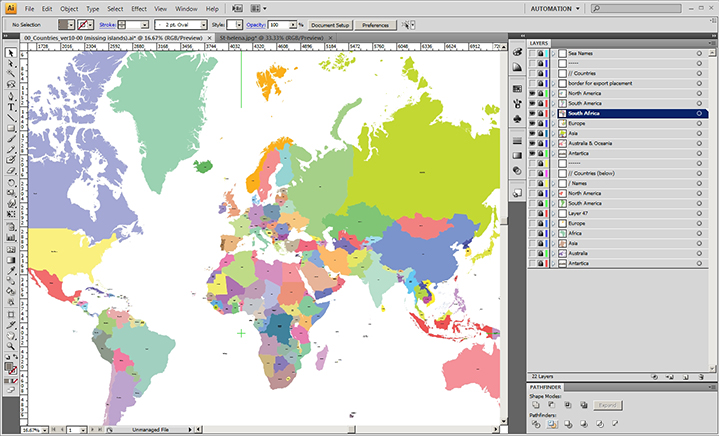Select the Direct Selection tool
719x436 pixels.
pyautogui.click(x=10, y=63)
